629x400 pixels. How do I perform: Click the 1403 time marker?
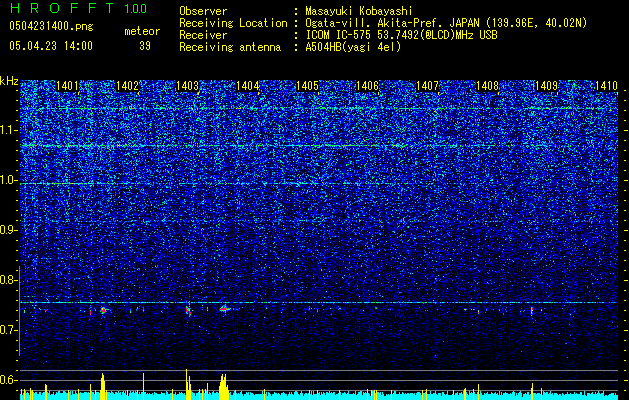pyautogui.click(x=187, y=85)
